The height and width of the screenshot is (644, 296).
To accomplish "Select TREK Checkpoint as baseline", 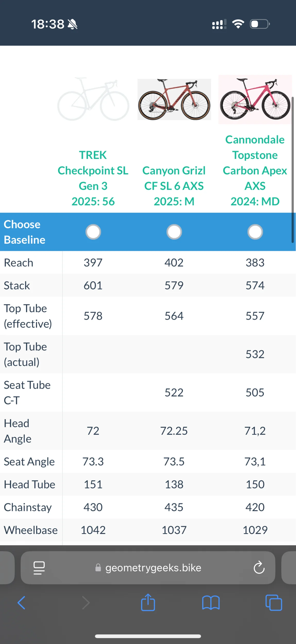I will click(x=93, y=232).
